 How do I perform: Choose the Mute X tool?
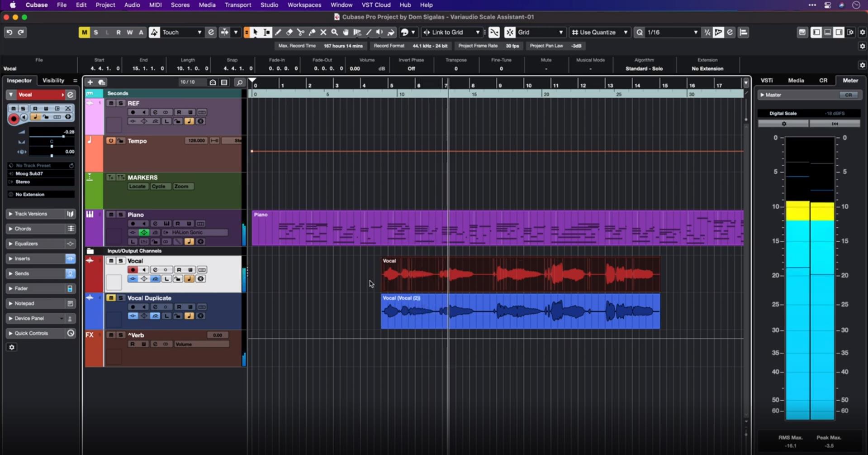323,32
